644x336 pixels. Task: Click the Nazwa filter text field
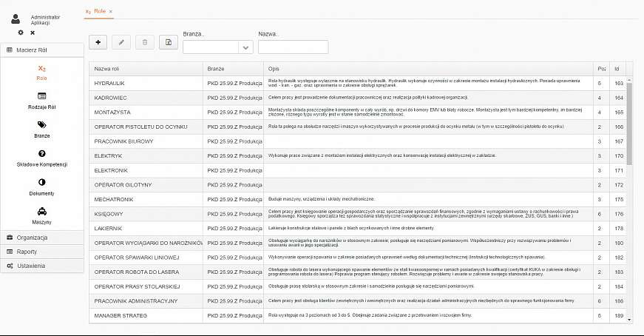[293, 47]
